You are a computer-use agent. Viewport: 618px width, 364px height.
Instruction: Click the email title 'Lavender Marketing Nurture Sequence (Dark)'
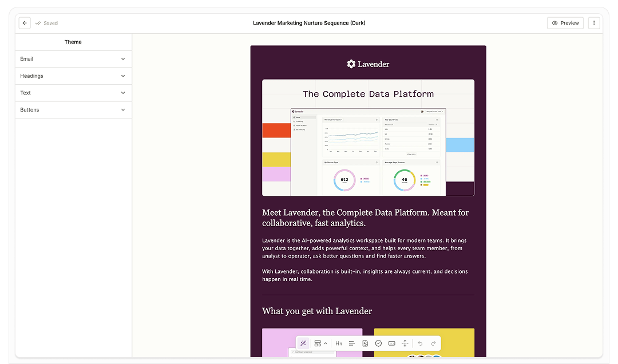coord(309,23)
